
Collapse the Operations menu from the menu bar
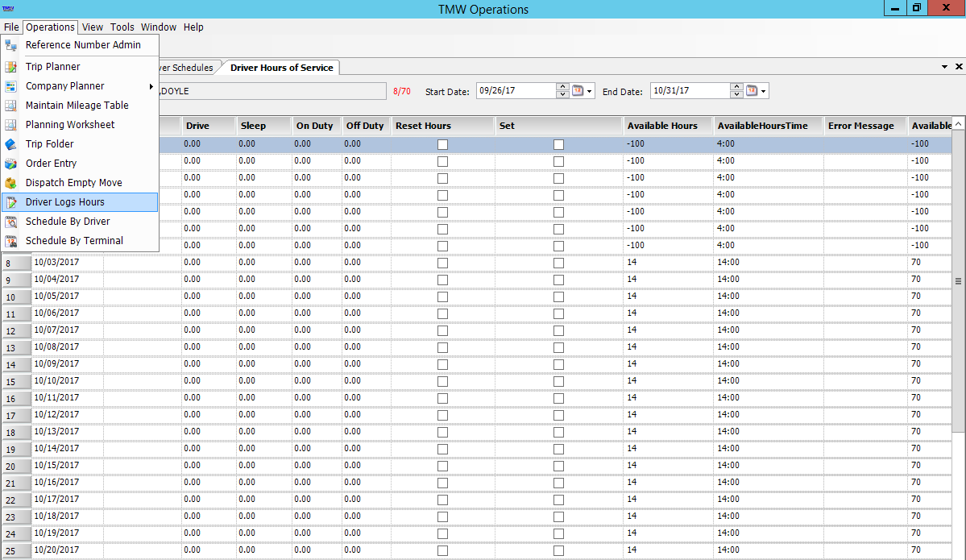[50, 27]
